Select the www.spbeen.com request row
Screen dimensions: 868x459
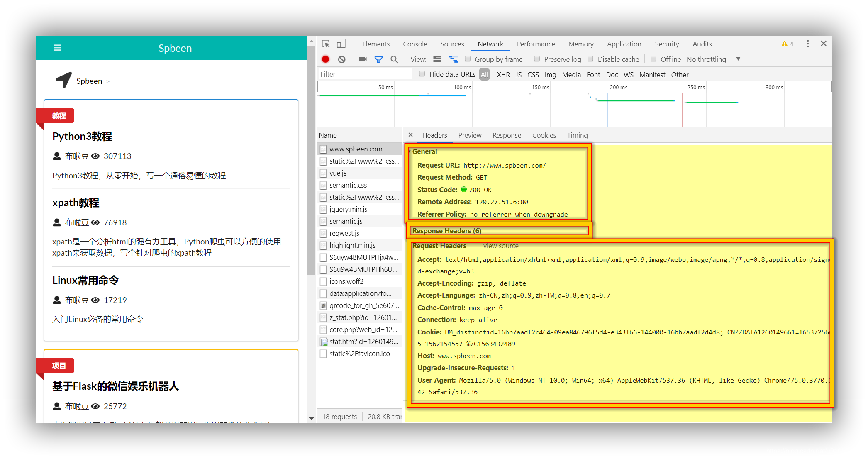pyautogui.click(x=360, y=149)
